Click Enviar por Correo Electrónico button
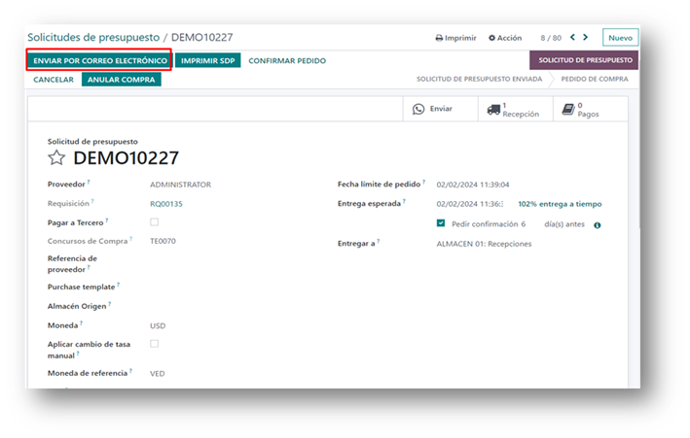Viewport: 690px width, 438px height. click(x=100, y=60)
